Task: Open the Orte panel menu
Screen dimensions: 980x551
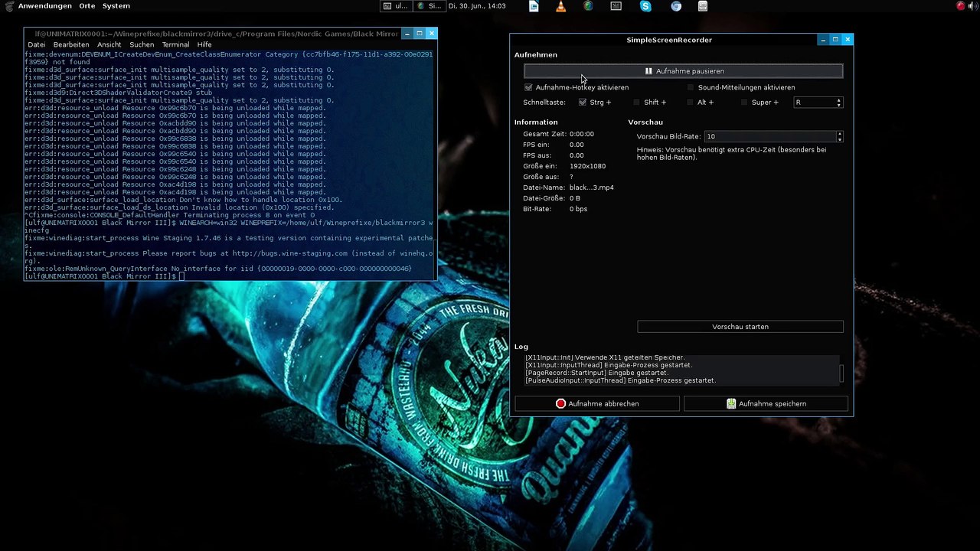Action: pos(87,6)
